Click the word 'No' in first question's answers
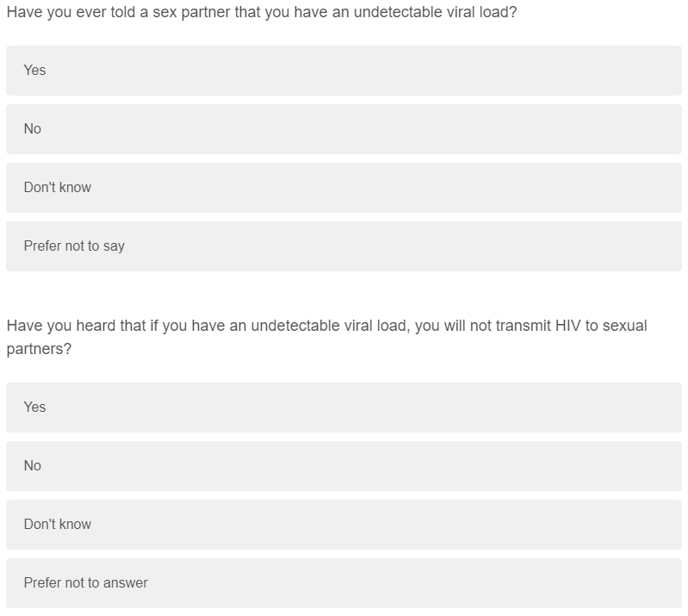688x616 pixels. (33, 129)
